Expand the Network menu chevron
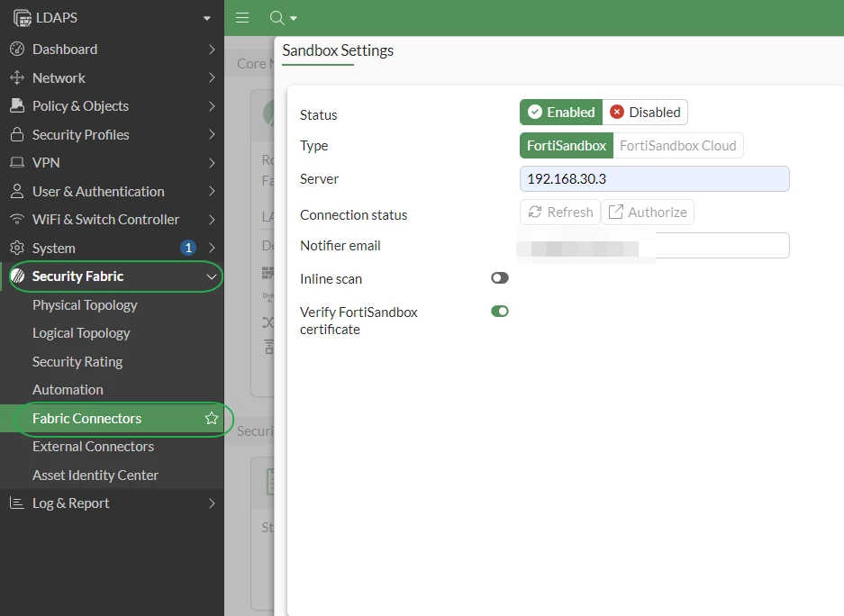844x616 pixels. (212, 77)
